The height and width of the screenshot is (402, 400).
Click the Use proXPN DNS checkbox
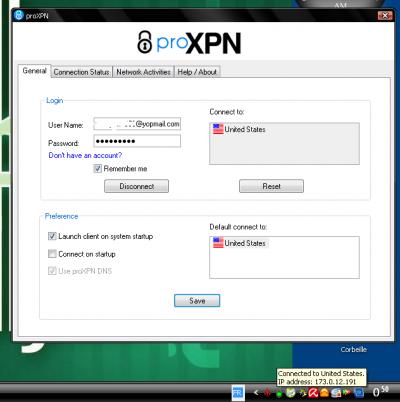point(52,271)
